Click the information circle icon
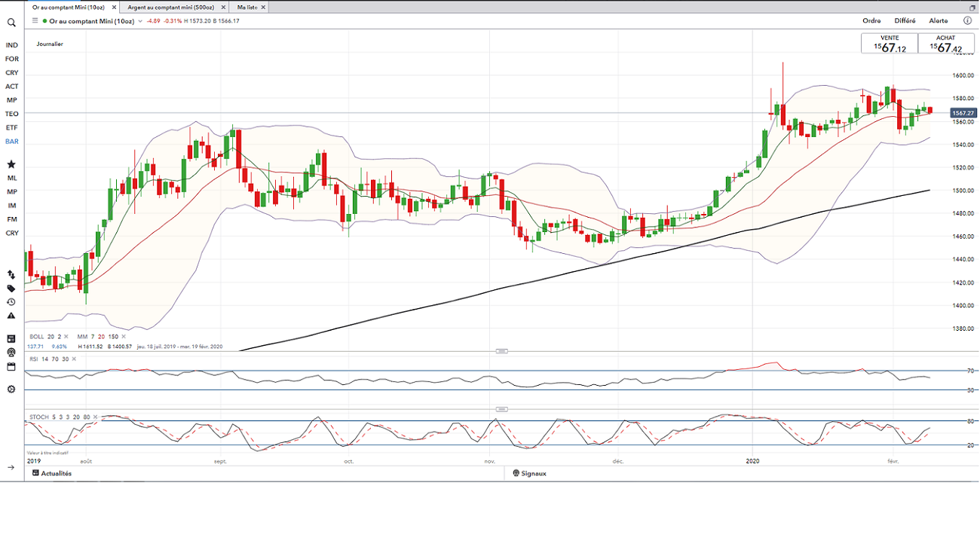 (967, 21)
